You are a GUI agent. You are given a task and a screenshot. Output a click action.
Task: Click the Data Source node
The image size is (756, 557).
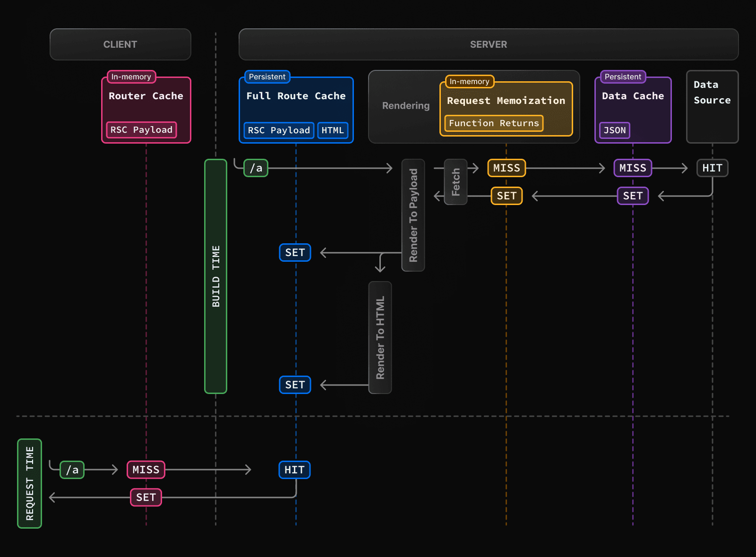(712, 106)
